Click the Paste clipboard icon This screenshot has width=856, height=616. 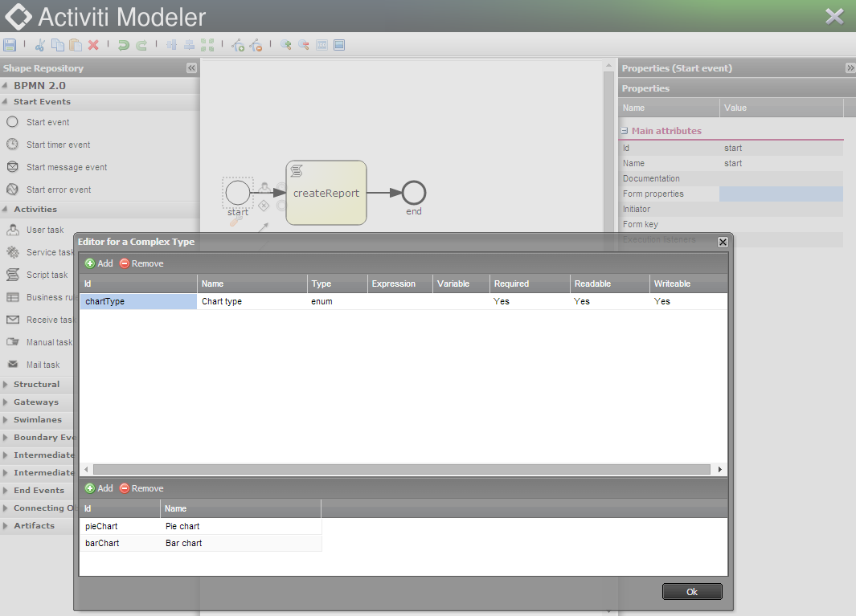pos(76,45)
